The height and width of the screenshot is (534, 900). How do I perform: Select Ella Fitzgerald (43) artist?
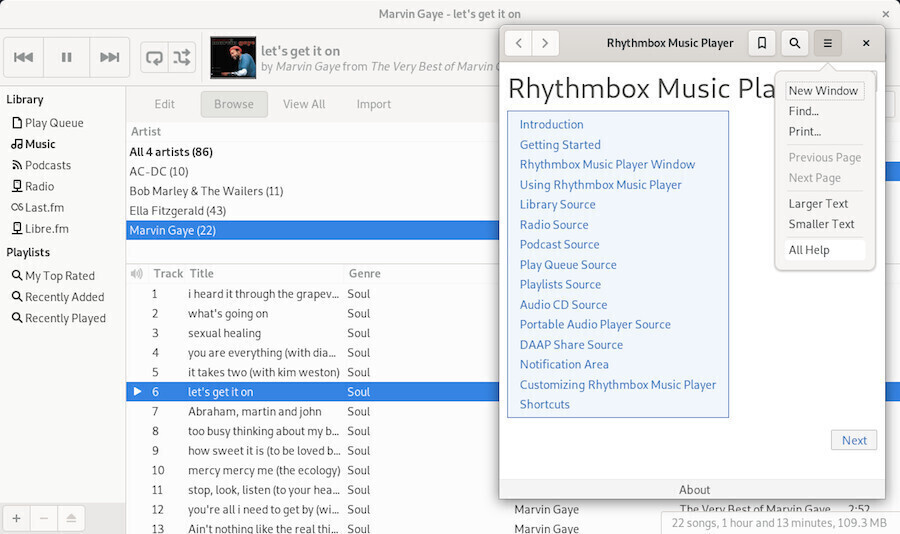coord(313,211)
